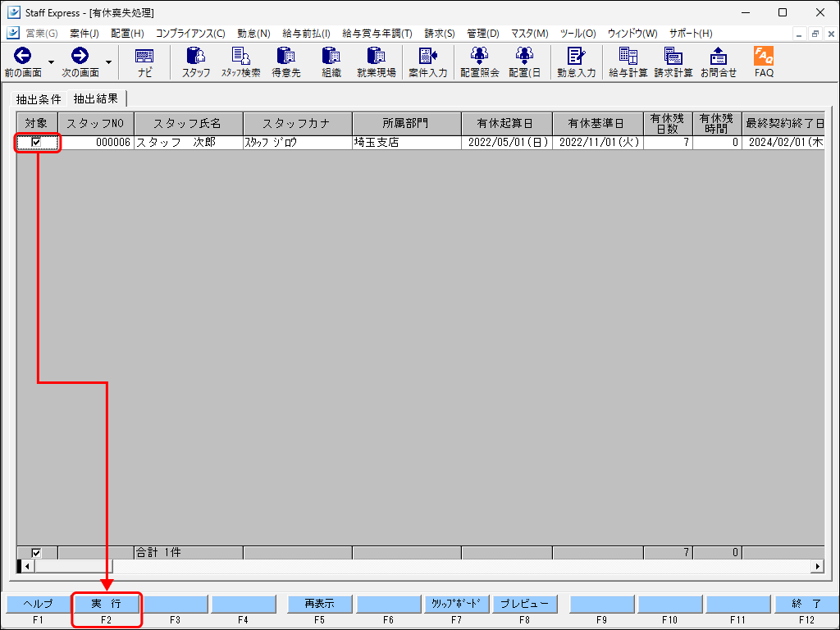Open the 給与前払(I) menu

(306, 33)
